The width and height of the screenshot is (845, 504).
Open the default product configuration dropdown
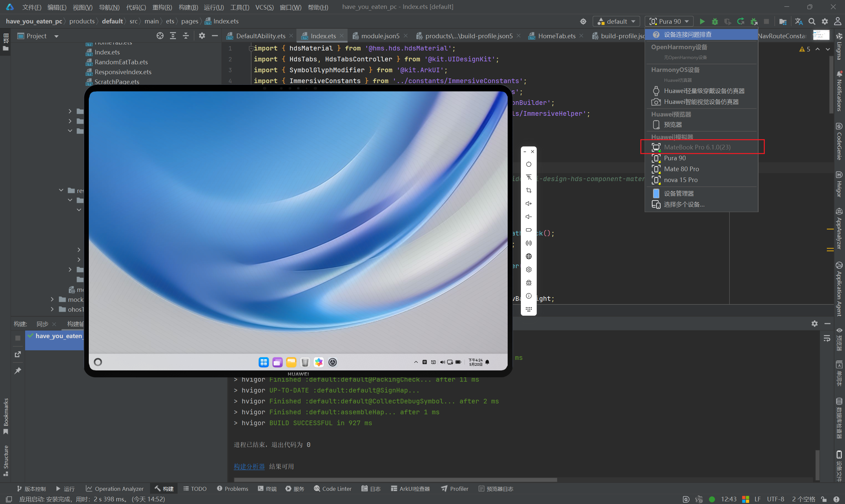(x=616, y=21)
